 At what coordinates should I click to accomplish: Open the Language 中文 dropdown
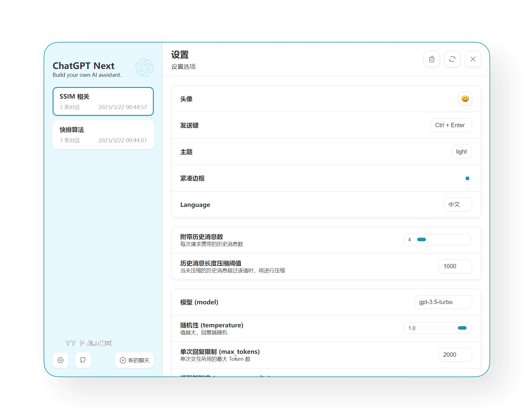tap(458, 205)
